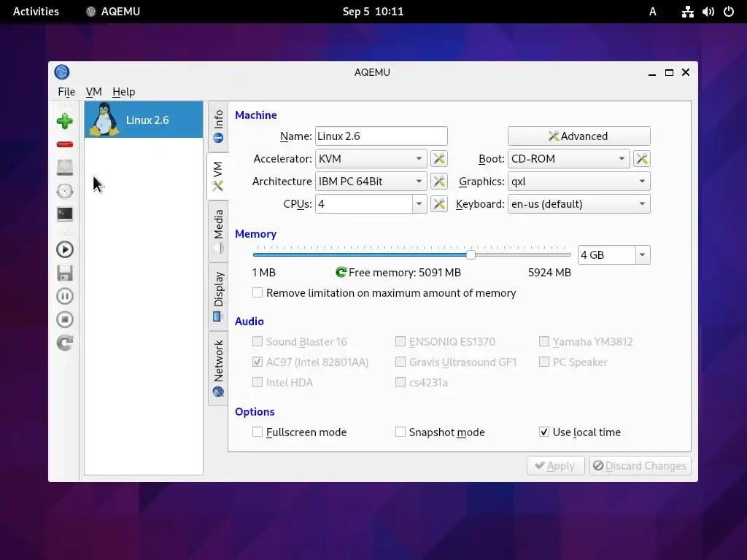Click the memory value field showing 4 GB

606,254
